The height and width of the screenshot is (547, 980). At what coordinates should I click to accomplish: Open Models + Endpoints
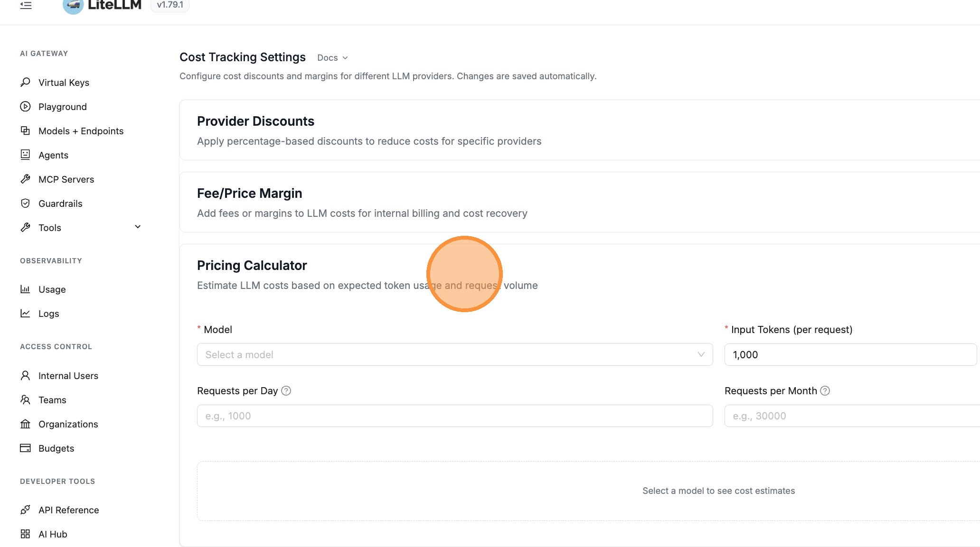coord(81,130)
